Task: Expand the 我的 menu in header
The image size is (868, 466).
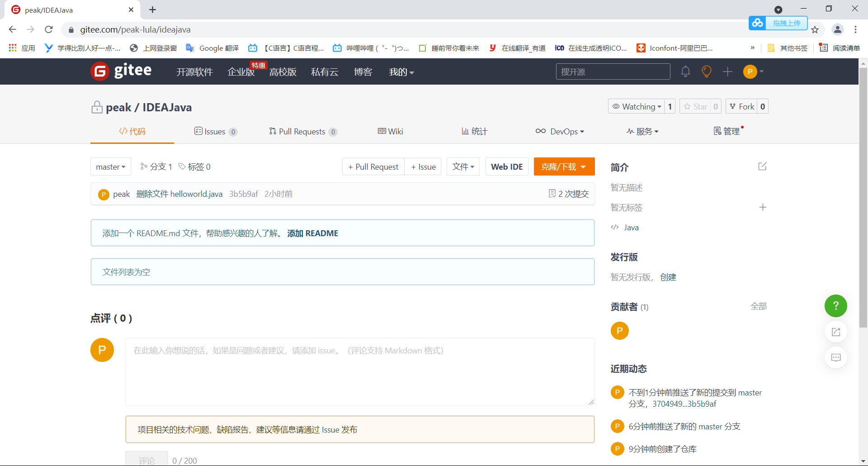Action: (401, 72)
